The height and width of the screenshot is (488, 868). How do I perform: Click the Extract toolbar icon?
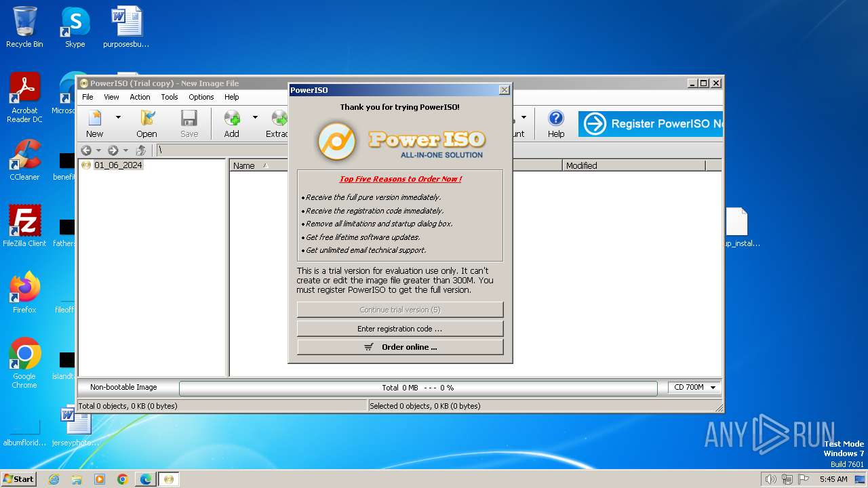277,124
